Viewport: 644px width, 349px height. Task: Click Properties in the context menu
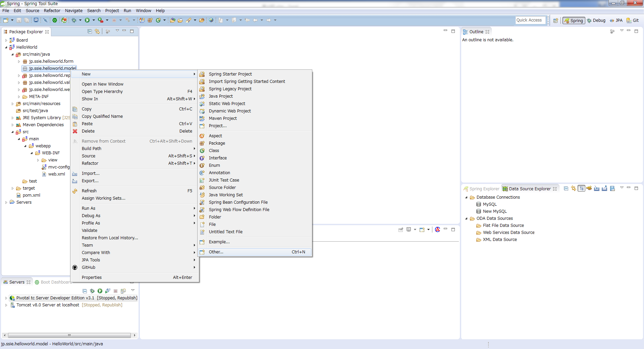click(92, 278)
